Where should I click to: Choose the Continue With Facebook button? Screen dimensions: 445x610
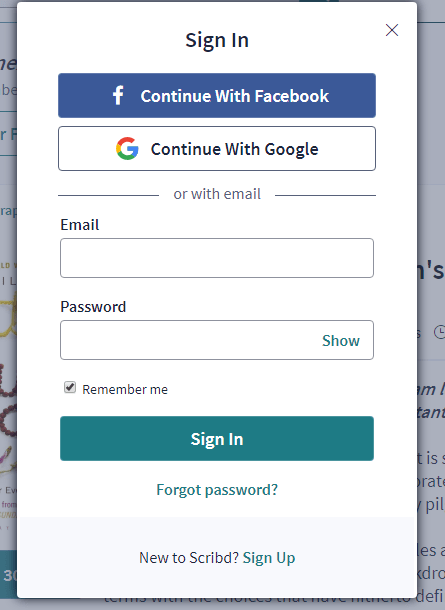click(217, 95)
